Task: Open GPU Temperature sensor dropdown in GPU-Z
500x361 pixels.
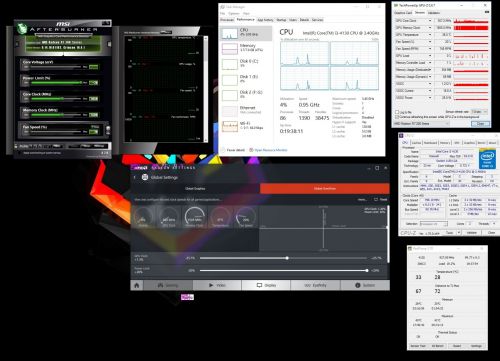Action: point(430,35)
